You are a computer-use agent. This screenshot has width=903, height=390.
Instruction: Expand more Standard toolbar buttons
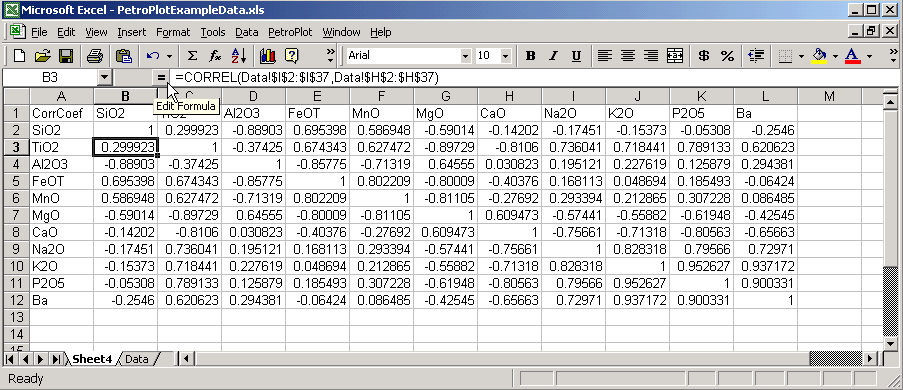[x=330, y=56]
